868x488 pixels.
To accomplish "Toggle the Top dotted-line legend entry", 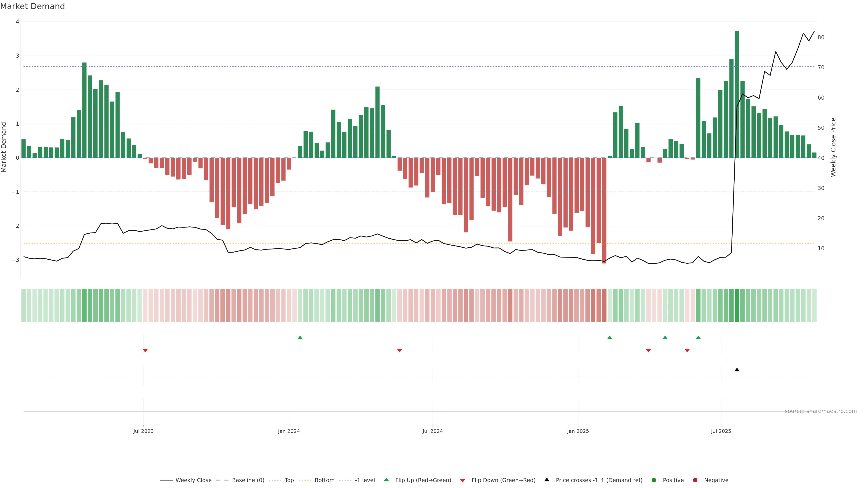I will tap(289, 480).
